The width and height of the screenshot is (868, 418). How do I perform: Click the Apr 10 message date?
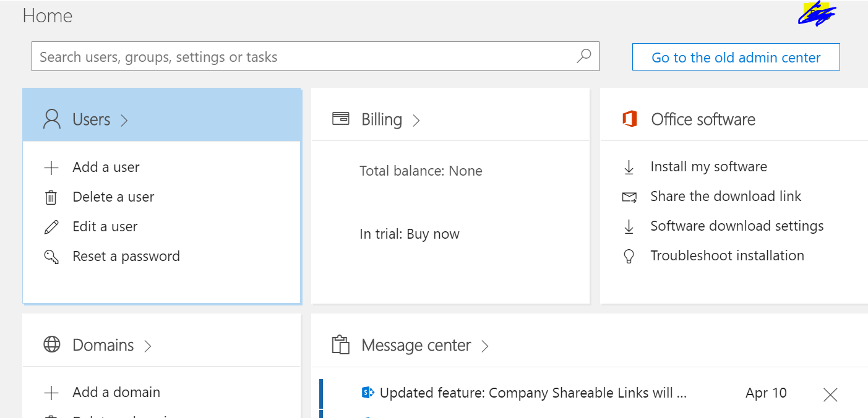click(x=767, y=393)
